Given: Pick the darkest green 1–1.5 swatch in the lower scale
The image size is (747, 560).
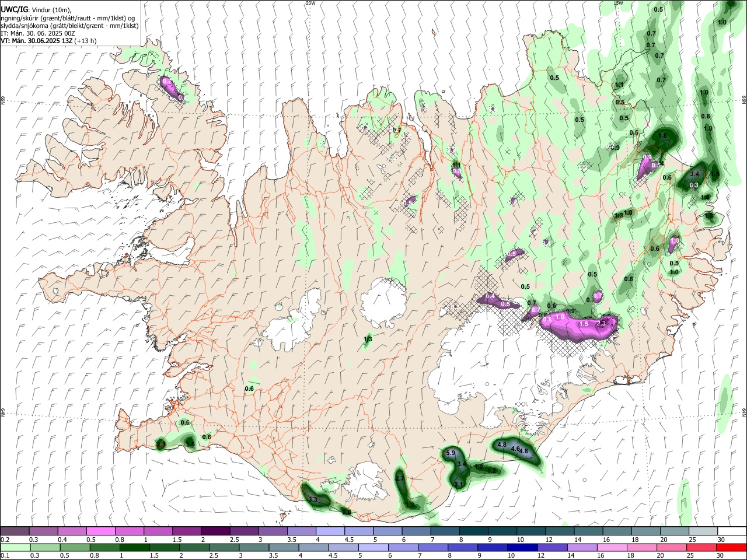Looking at the screenshot, I should (x=134, y=547).
